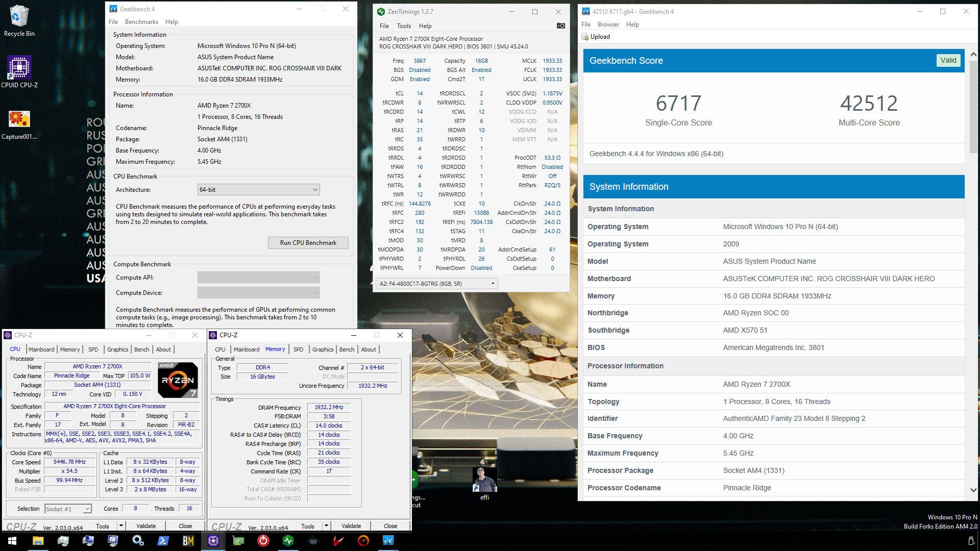This screenshot has width=980, height=551.
Task: Click the Upload button in Geekbench results
Action: click(x=596, y=37)
